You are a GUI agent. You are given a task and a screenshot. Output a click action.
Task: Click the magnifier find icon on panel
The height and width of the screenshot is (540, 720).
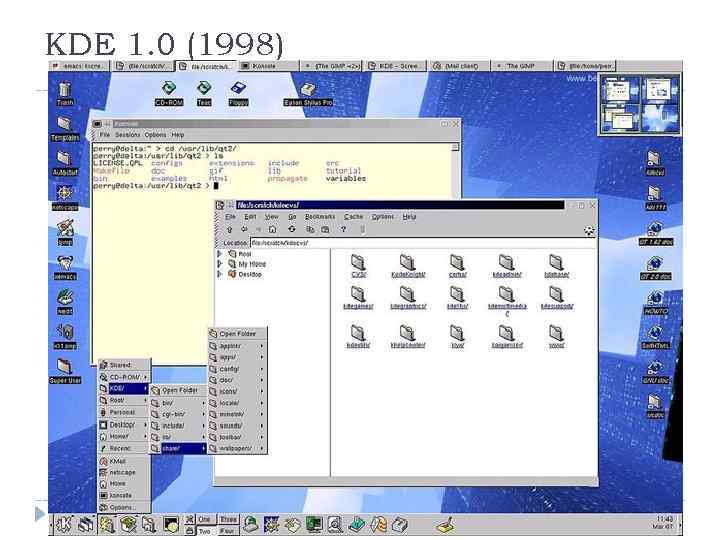click(x=335, y=524)
